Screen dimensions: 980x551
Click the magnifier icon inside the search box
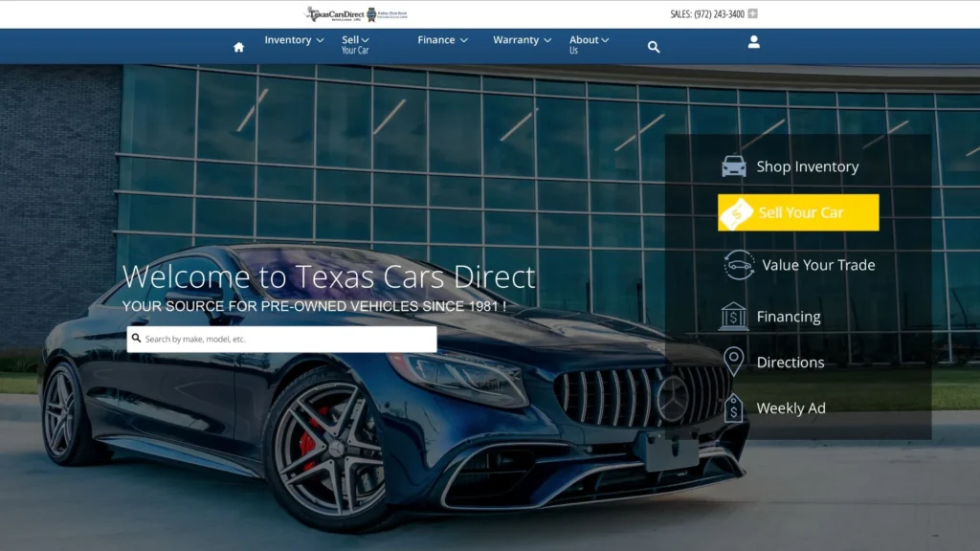[x=136, y=338]
